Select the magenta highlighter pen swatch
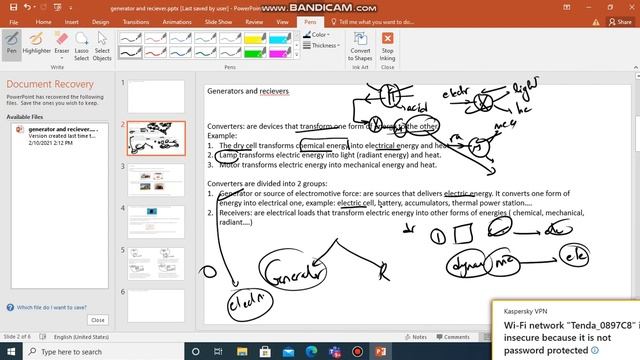This screenshot has height=360, width=640. (280, 52)
